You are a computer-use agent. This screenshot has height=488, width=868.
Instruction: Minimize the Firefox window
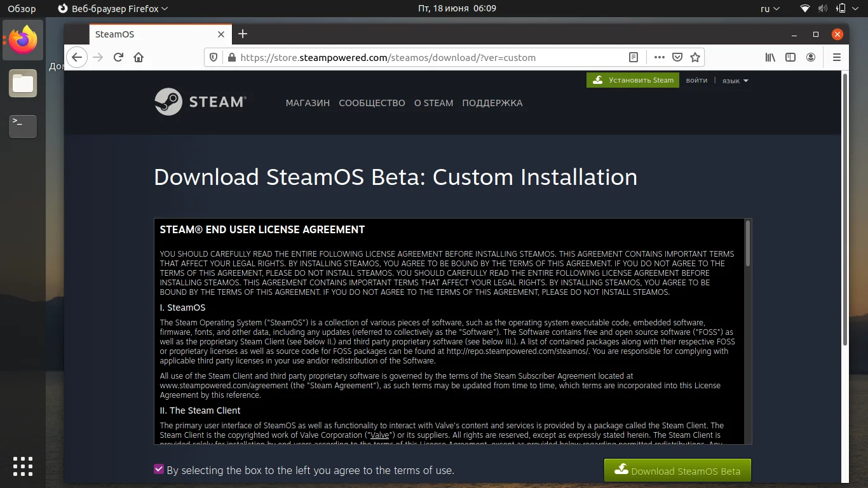tap(794, 34)
